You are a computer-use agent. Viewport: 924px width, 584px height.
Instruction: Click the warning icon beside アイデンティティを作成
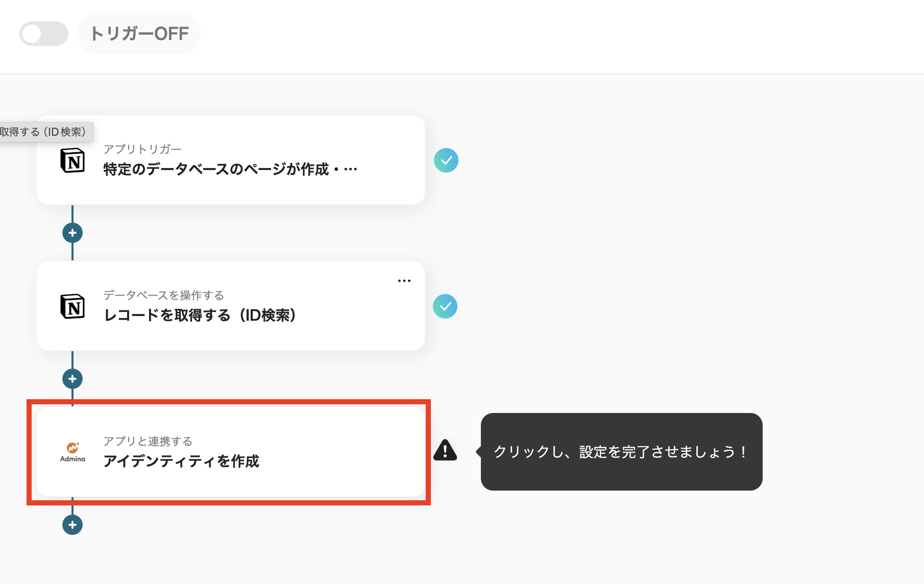point(445,451)
